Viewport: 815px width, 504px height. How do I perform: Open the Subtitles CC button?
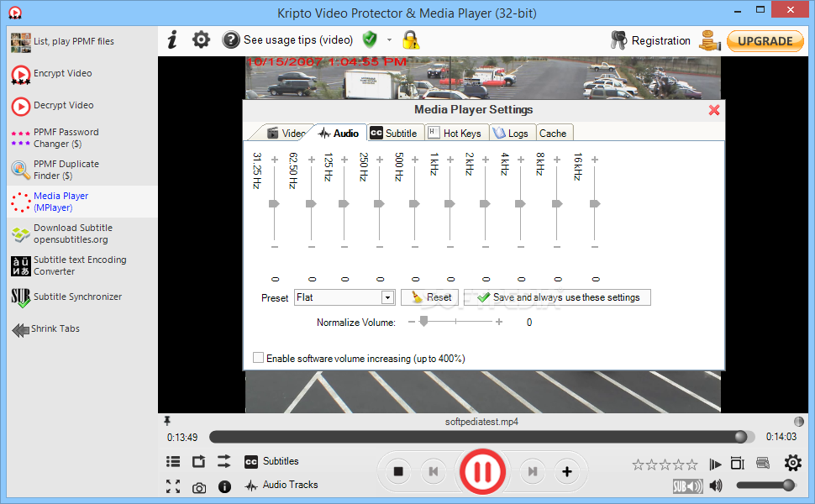pyautogui.click(x=271, y=461)
